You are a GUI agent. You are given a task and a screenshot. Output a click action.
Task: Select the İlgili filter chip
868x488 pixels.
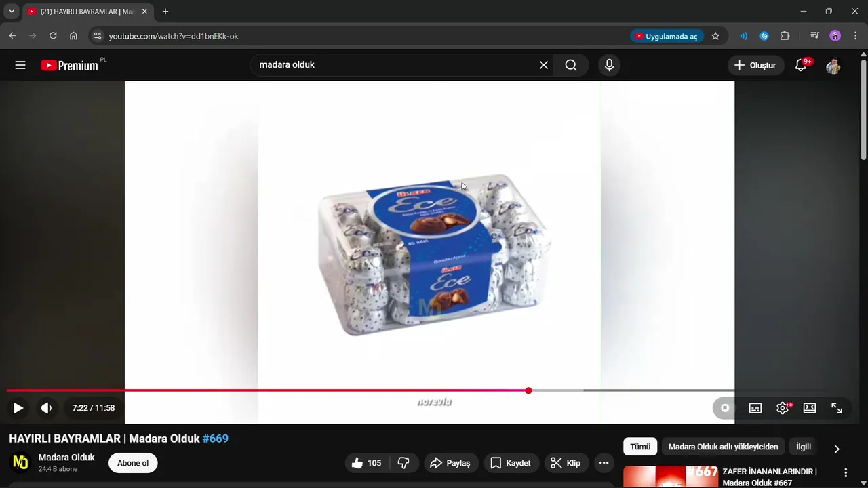[x=804, y=447]
